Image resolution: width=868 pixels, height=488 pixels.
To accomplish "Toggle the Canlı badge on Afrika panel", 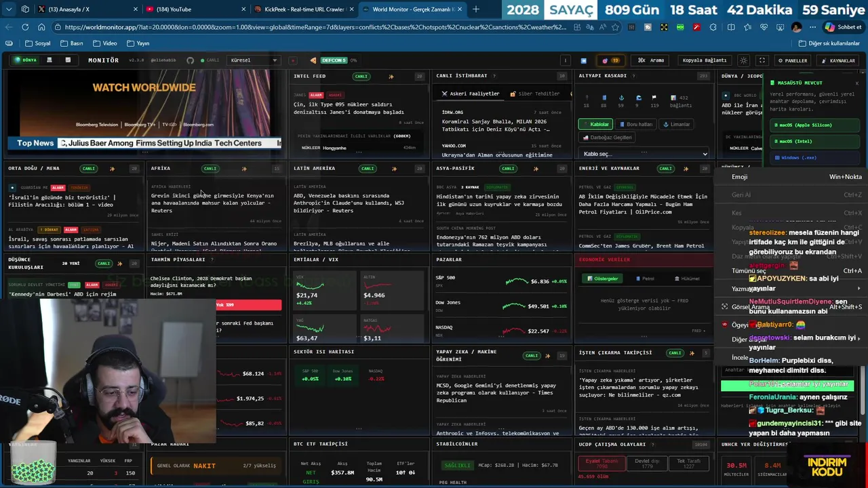I will tap(210, 169).
